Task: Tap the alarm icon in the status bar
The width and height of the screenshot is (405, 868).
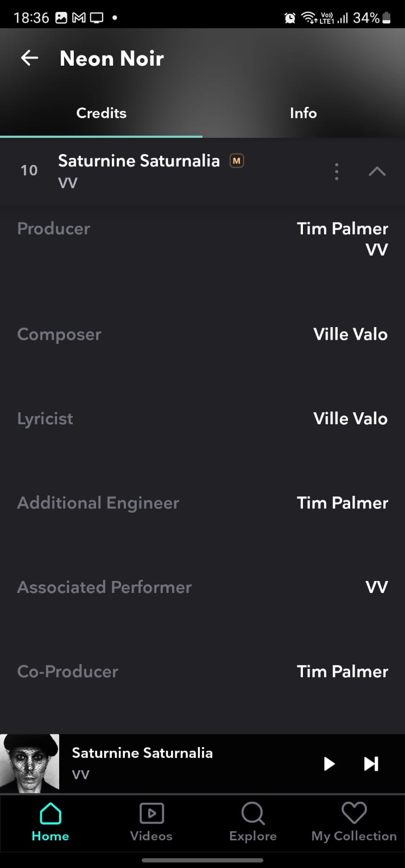Action: coord(290,18)
